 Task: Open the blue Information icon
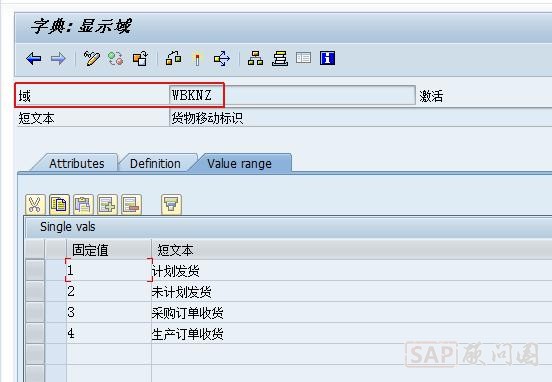click(327, 58)
